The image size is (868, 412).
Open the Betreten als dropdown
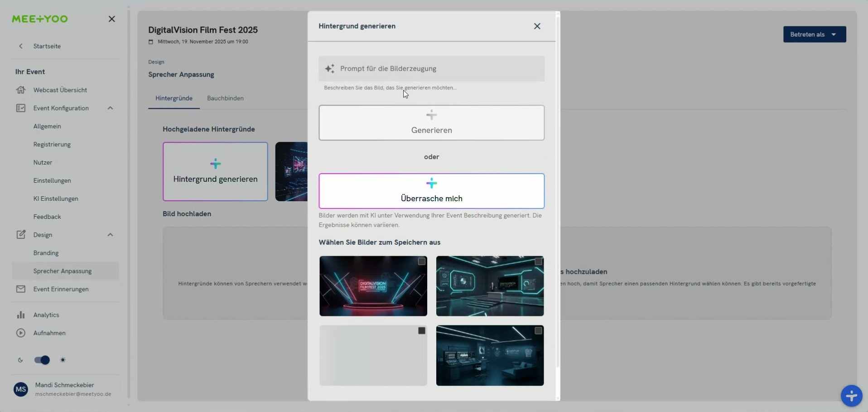(814, 34)
